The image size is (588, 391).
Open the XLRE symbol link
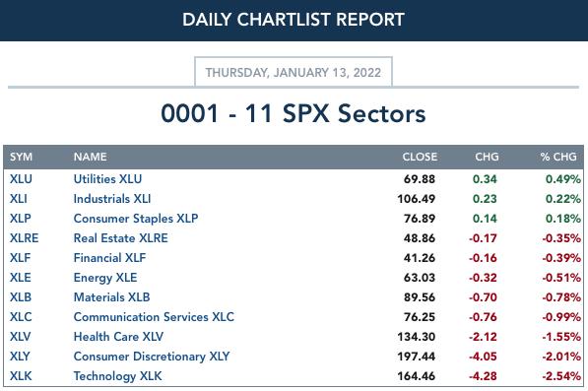click(24, 238)
